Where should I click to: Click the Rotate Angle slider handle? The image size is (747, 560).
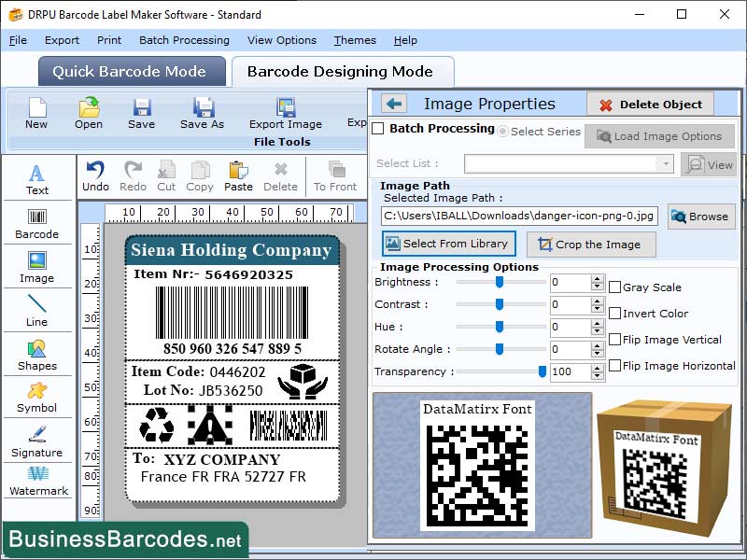coord(500,349)
